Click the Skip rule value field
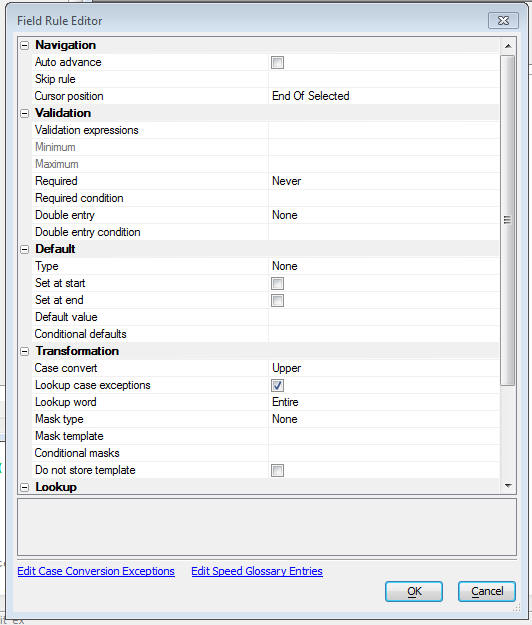 click(x=384, y=79)
